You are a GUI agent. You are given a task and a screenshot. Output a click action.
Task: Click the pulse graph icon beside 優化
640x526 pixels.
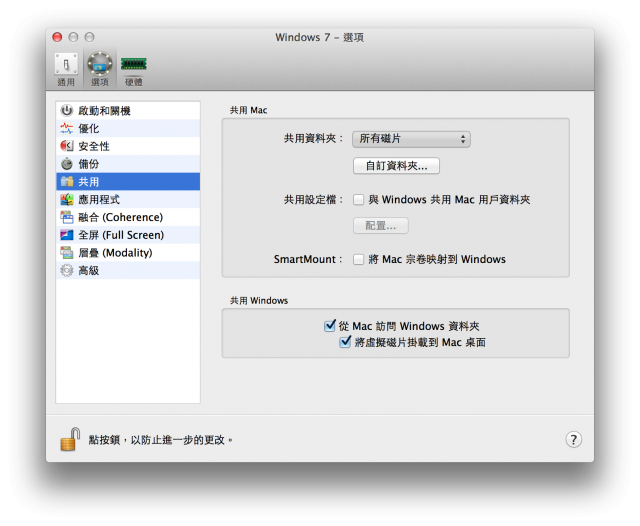tap(67, 128)
